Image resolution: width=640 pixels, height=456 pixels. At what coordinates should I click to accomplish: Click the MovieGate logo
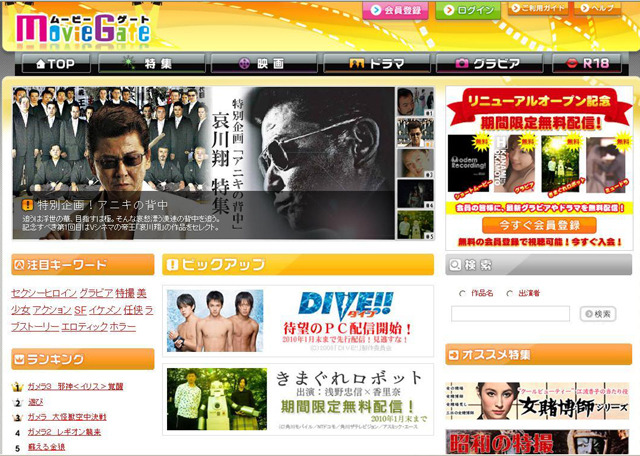coord(85,28)
